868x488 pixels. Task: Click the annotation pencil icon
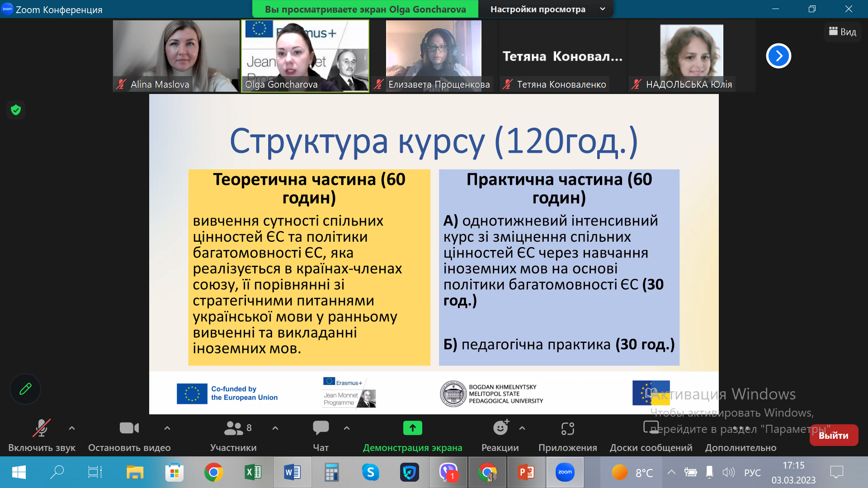[x=25, y=389]
